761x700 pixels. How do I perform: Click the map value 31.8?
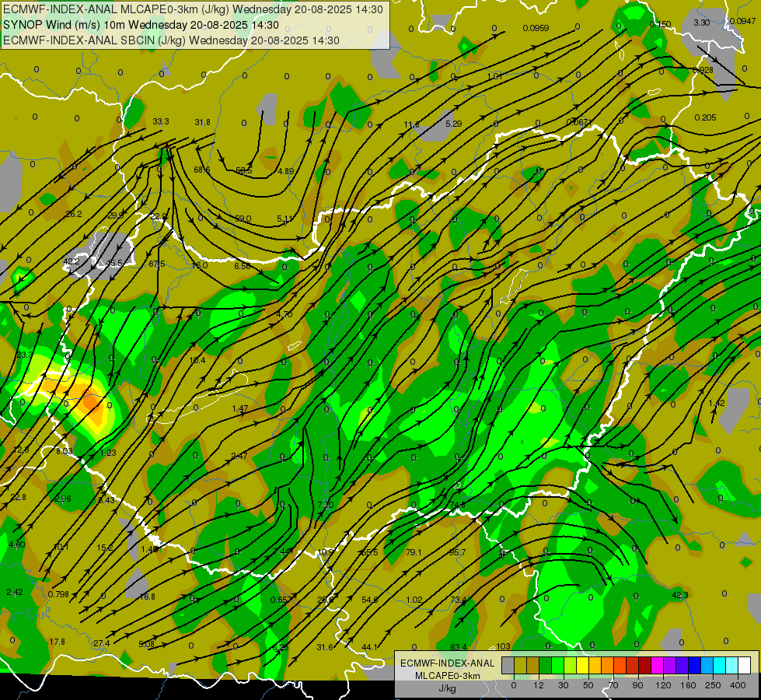click(202, 122)
